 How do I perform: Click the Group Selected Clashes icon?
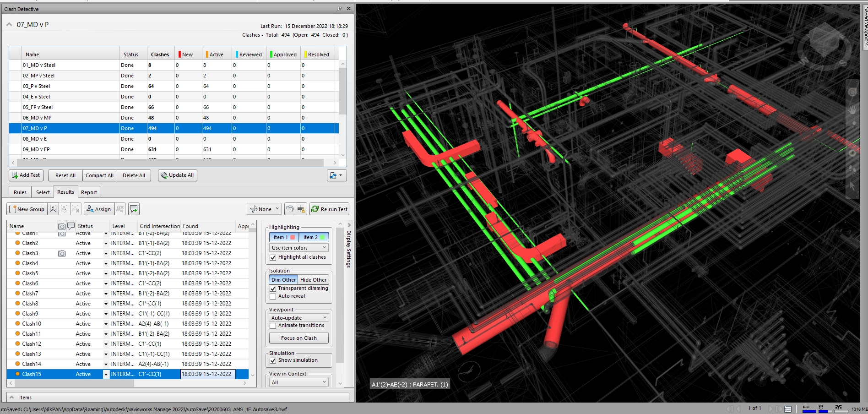coord(53,209)
